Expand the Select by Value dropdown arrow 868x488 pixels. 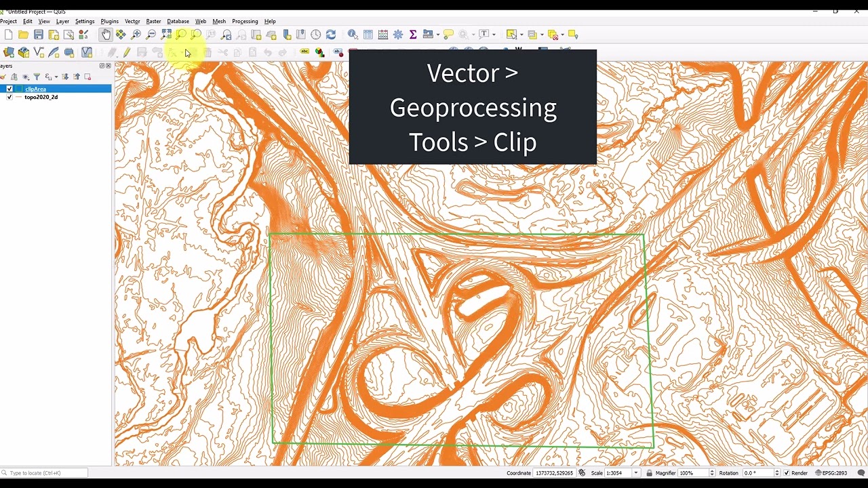[542, 35]
